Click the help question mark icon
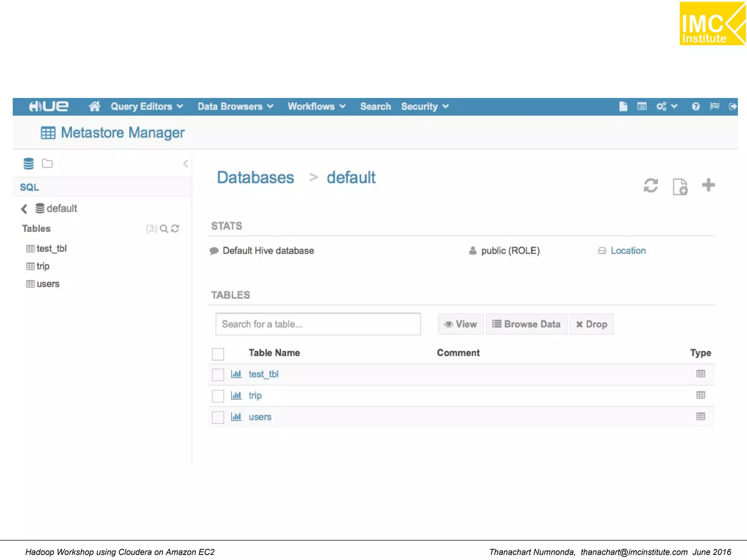747x560 pixels. click(x=696, y=106)
